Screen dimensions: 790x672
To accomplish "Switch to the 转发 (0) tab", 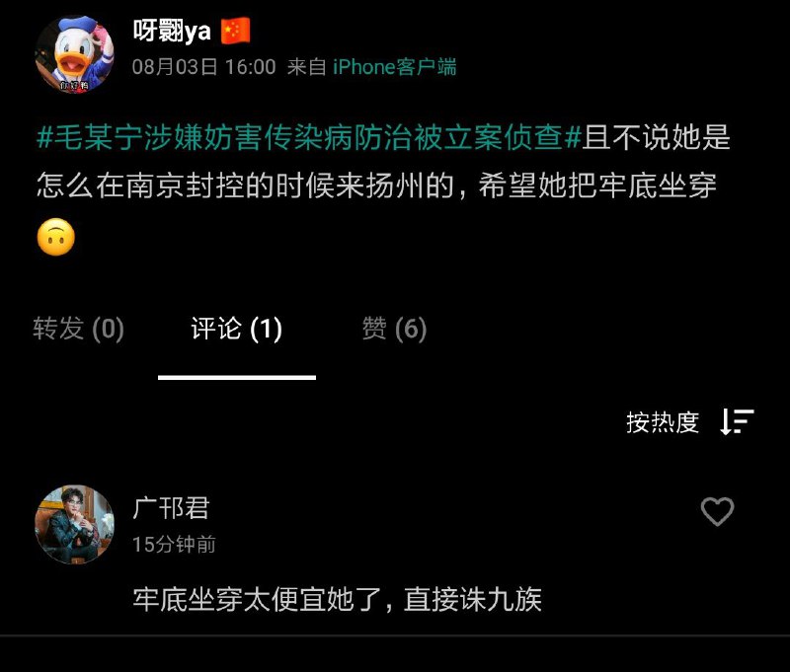I will click(x=79, y=329).
